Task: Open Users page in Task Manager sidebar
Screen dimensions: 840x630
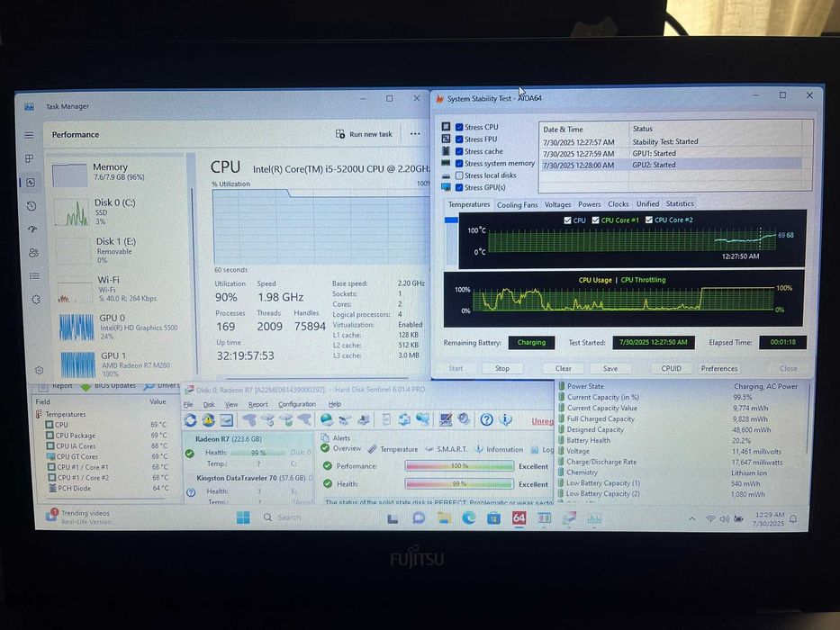Action: [x=33, y=252]
